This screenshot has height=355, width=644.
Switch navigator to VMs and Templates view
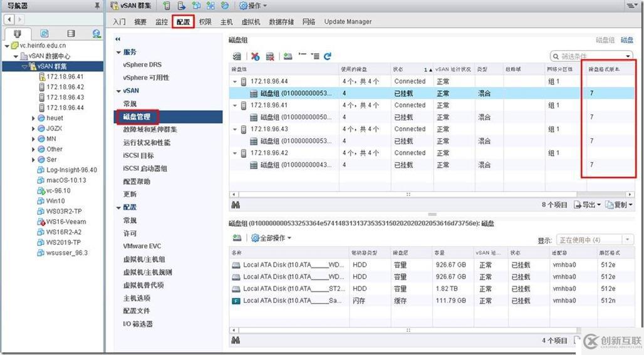[44, 34]
